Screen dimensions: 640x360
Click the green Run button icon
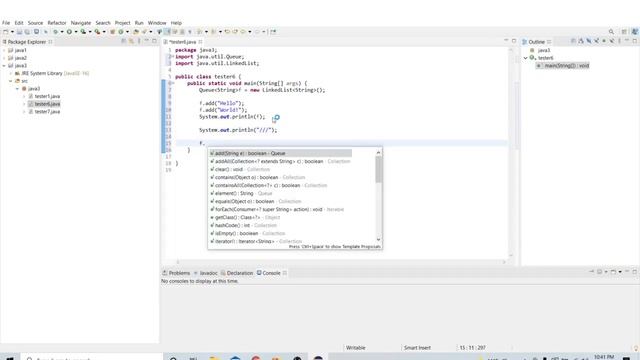pyautogui.click(x=69, y=32)
